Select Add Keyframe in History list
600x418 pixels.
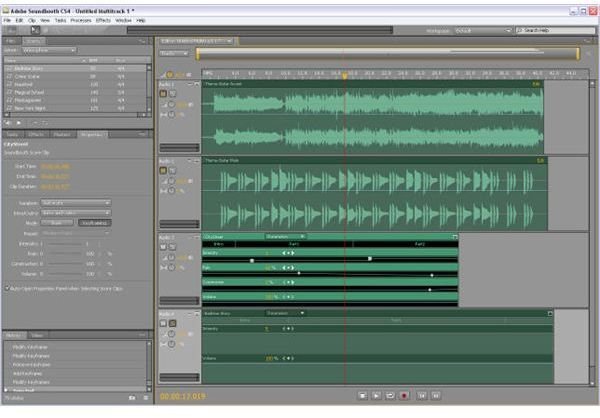(75, 373)
